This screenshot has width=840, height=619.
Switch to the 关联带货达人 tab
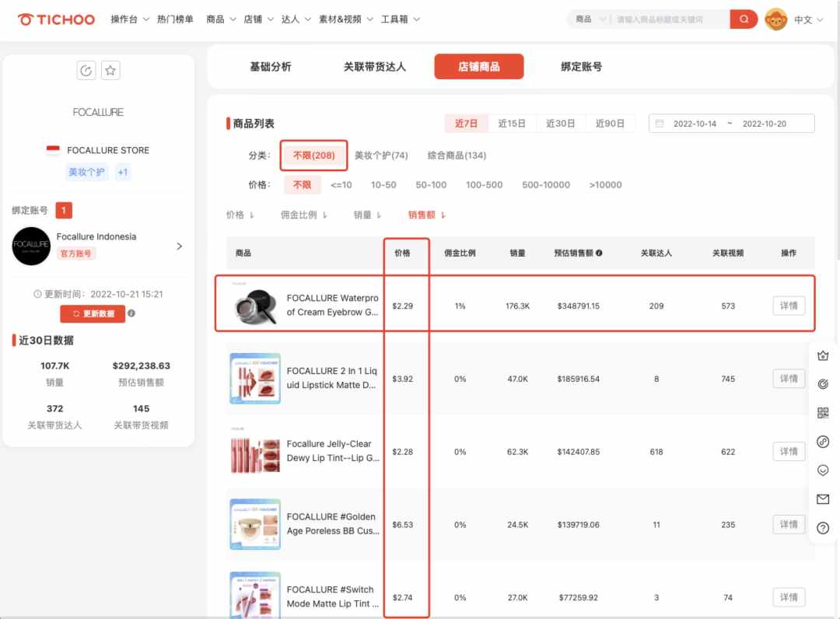[x=374, y=66]
